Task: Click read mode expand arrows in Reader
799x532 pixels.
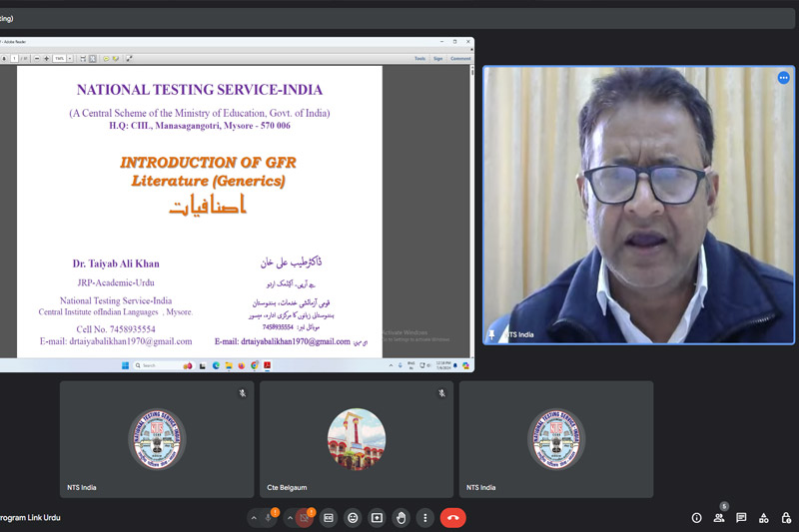Action: [x=129, y=59]
